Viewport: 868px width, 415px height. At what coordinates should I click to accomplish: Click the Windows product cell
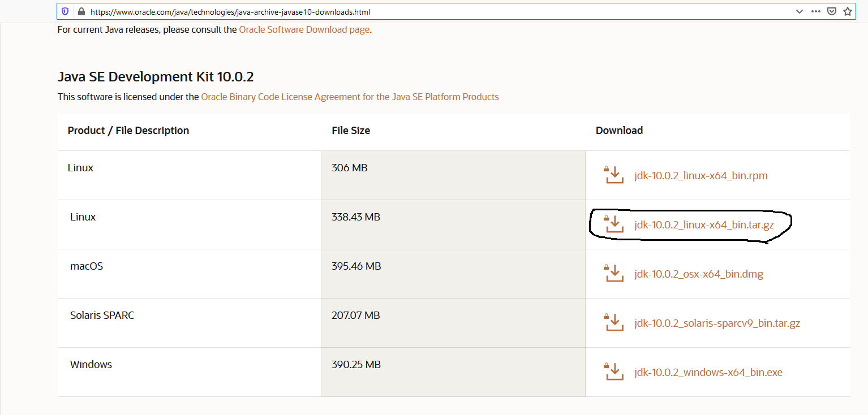point(189,372)
